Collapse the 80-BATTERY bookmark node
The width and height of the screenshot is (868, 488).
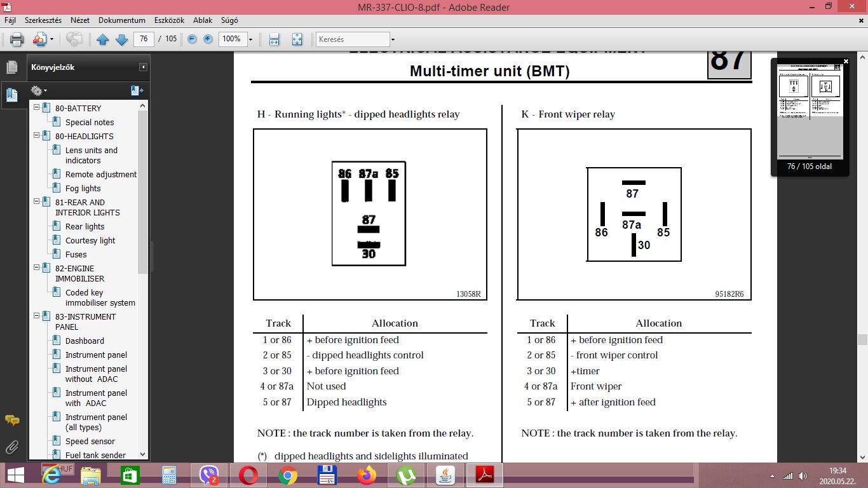pos(37,108)
